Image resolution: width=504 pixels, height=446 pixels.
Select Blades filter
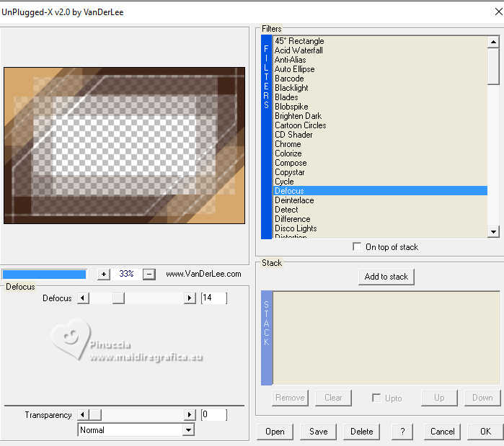pyautogui.click(x=380, y=97)
